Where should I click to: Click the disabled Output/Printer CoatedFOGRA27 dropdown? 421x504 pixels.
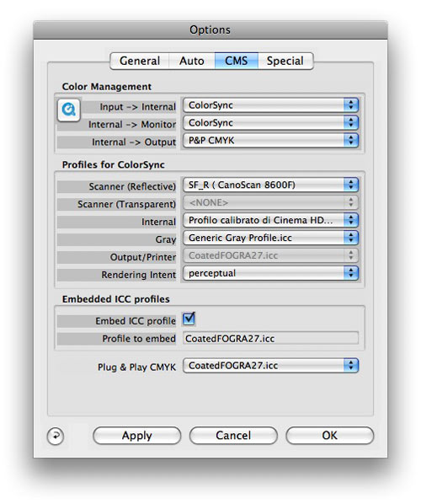click(x=270, y=255)
